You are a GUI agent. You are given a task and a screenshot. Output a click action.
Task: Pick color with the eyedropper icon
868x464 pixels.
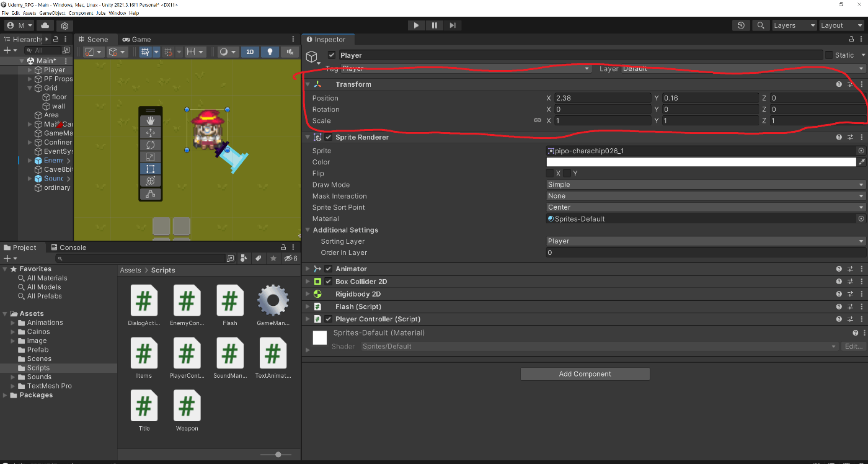(862, 162)
